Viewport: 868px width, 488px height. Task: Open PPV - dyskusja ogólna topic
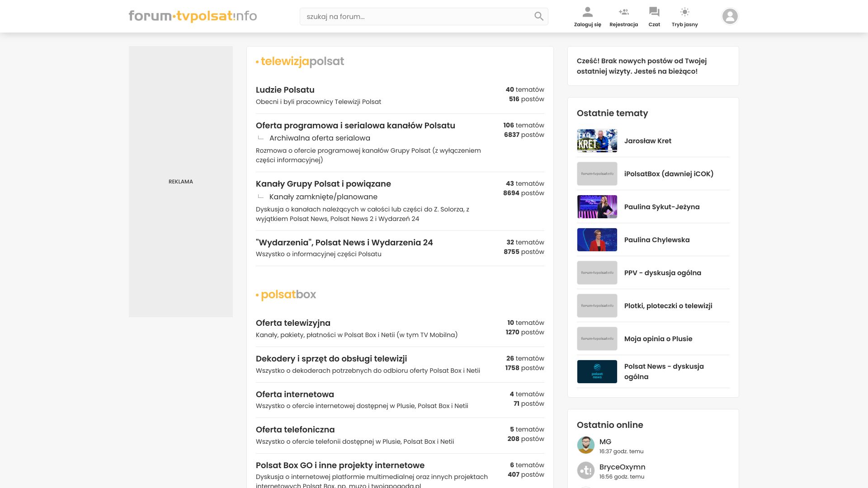(662, 273)
